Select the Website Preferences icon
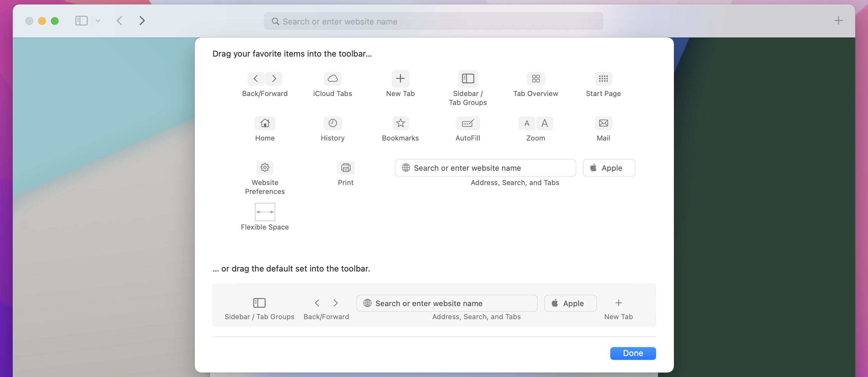Viewport: 868px width, 377px height. pos(265,167)
